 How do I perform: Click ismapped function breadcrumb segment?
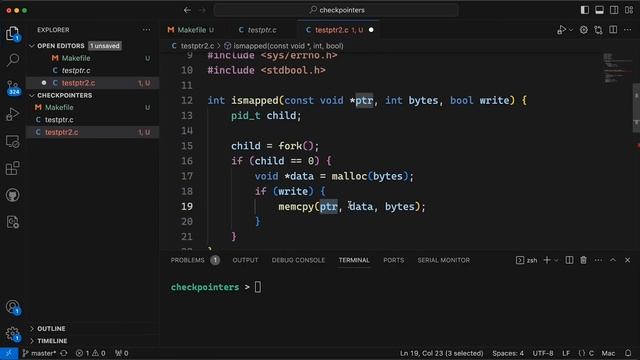pos(288,46)
